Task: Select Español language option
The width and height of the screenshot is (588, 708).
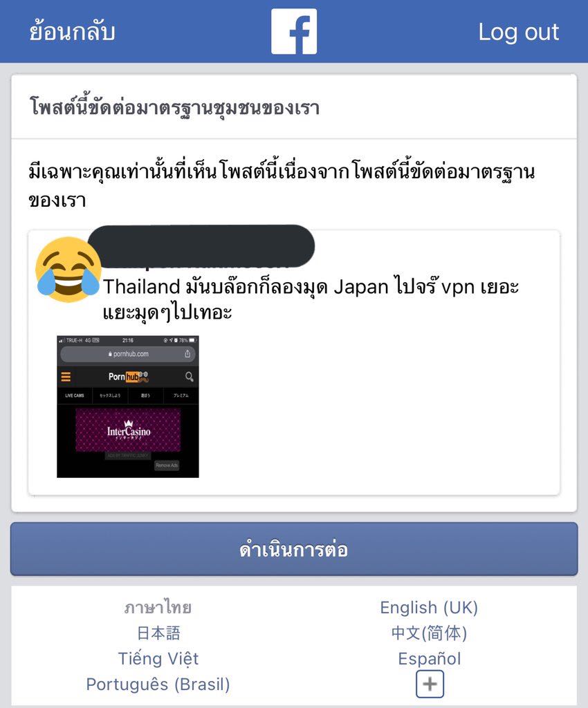Action: coord(430,658)
